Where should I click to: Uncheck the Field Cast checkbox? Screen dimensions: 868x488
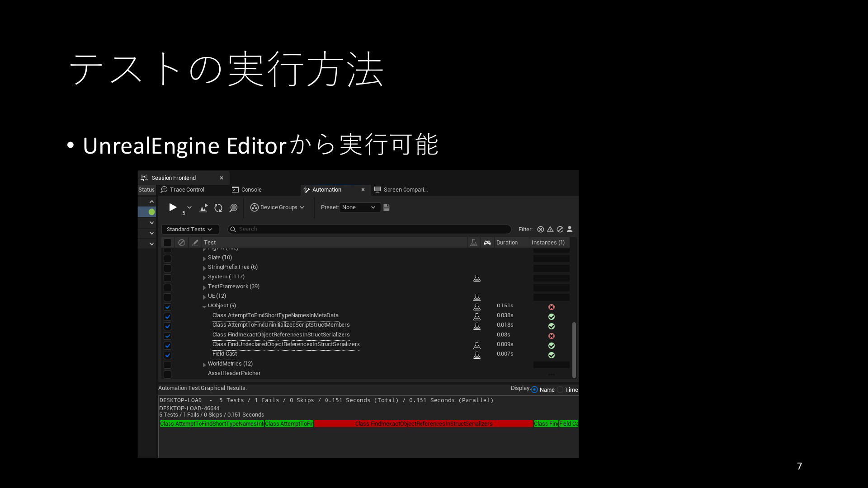click(167, 355)
